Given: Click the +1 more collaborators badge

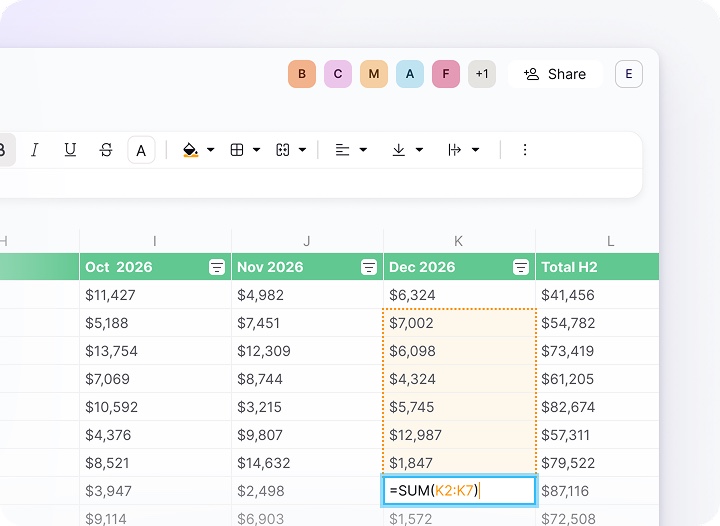Looking at the screenshot, I should click(x=482, y=74).
